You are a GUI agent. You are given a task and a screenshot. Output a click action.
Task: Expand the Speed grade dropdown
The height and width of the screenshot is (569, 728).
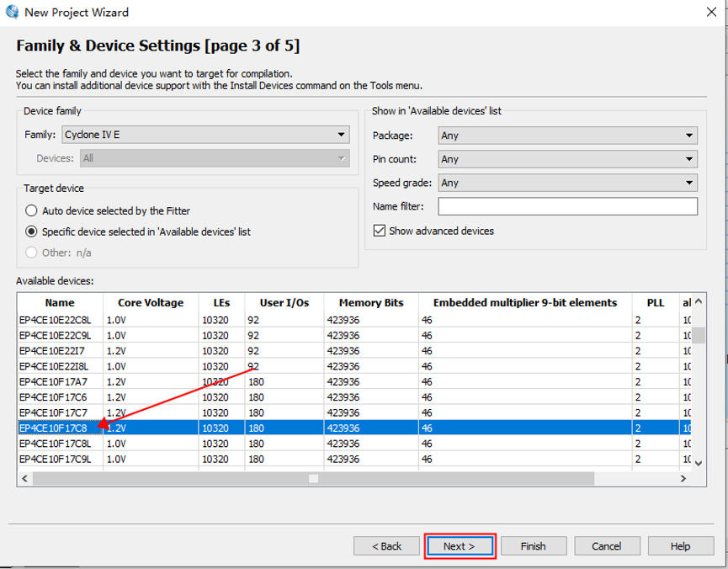point(567,183)
